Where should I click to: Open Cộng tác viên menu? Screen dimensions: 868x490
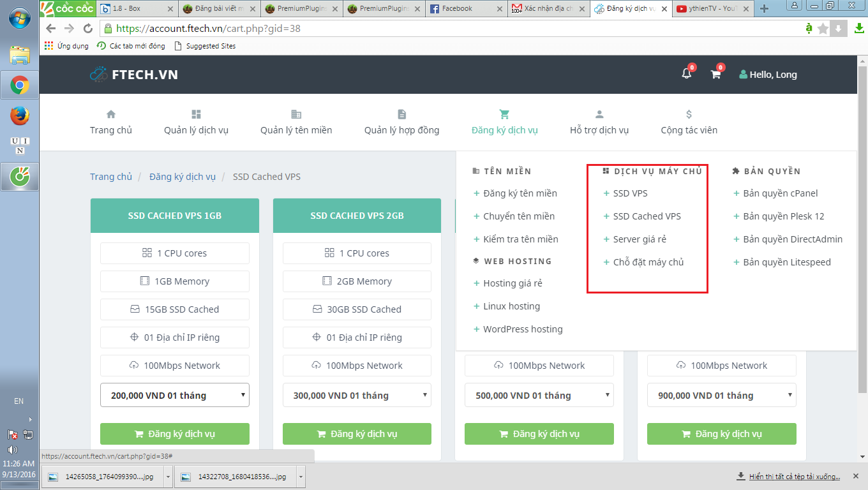click(x=689, y=122)
